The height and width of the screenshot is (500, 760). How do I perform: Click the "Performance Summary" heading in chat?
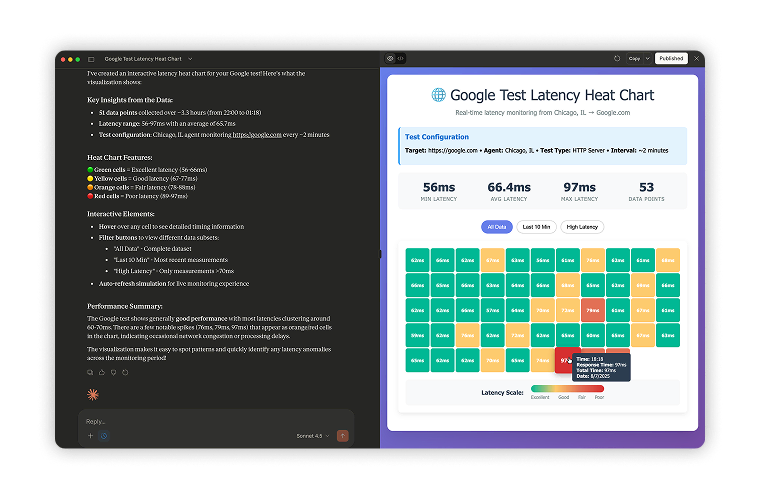(x=125, y=307)
